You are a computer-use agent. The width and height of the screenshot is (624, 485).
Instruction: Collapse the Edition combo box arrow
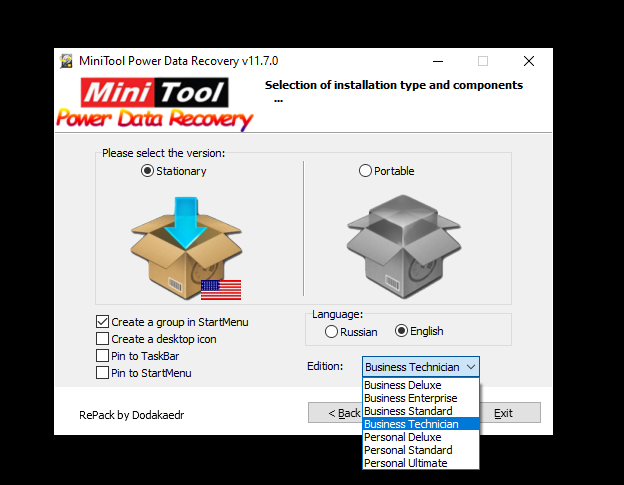471,367
